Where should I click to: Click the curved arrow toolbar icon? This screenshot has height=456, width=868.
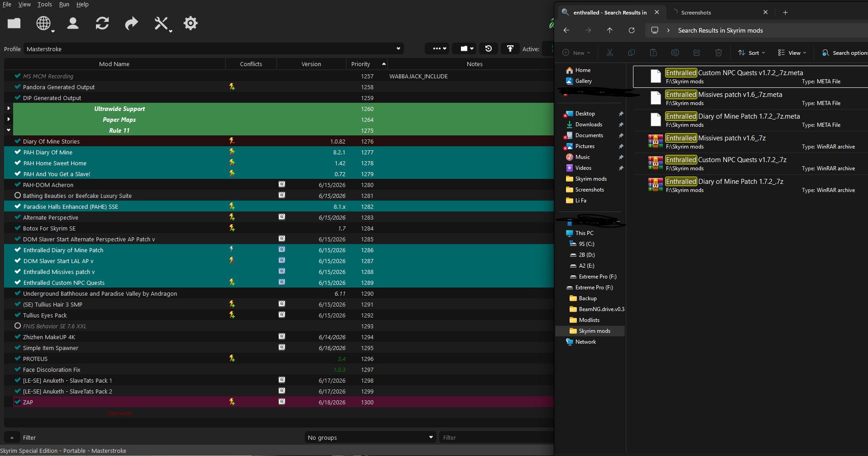click(131, 23)
